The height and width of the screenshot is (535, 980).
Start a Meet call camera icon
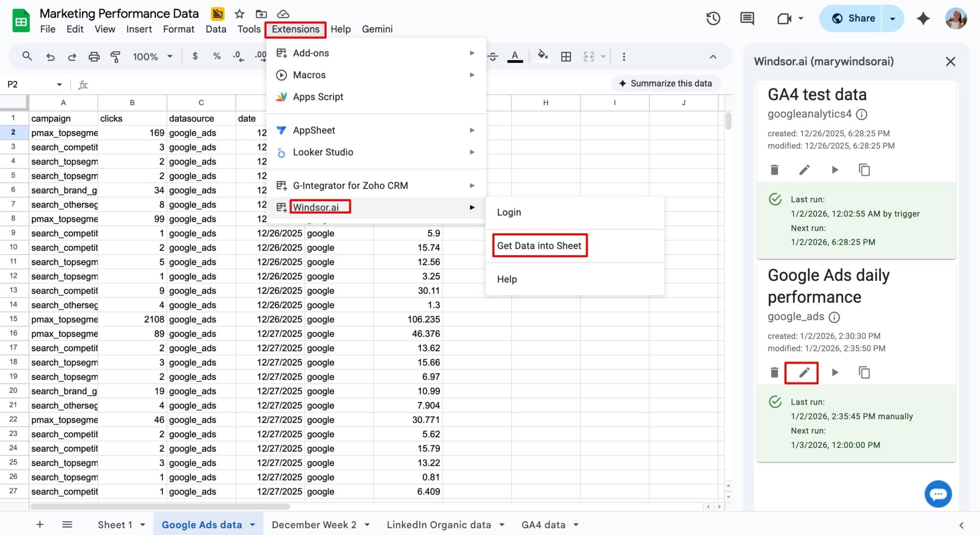coord(784,19)
